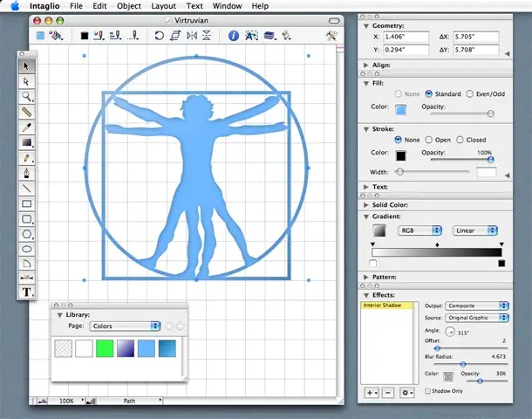
Task: Select the straight line tool
Action: pos(27,188)
